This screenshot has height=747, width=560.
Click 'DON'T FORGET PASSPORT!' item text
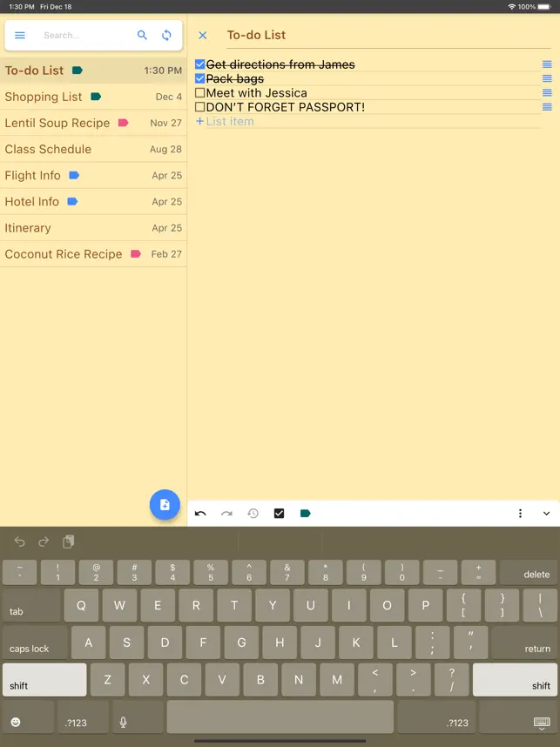(x=286, y=107)
